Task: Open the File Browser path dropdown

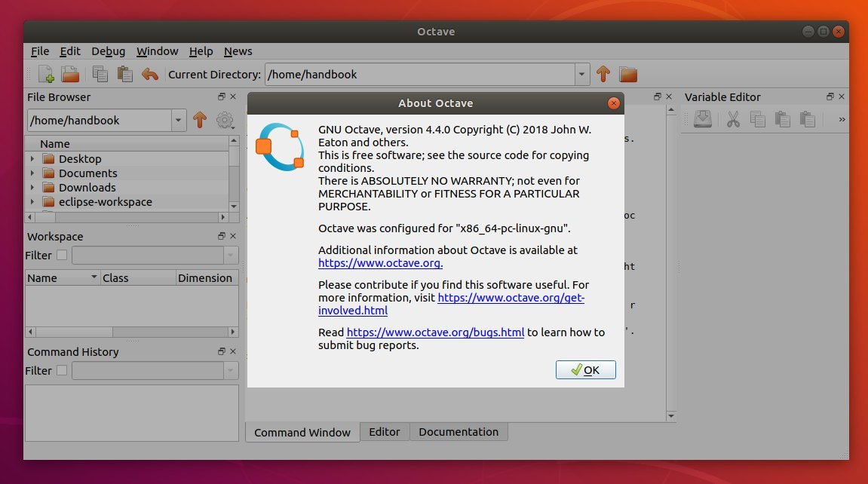Action: click(178, 120)
